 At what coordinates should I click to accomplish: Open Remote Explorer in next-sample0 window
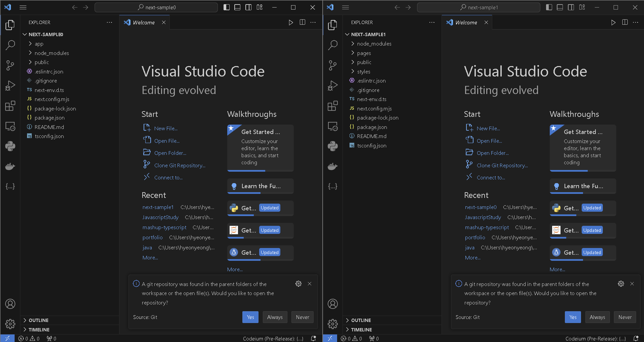tap(10, 126)
